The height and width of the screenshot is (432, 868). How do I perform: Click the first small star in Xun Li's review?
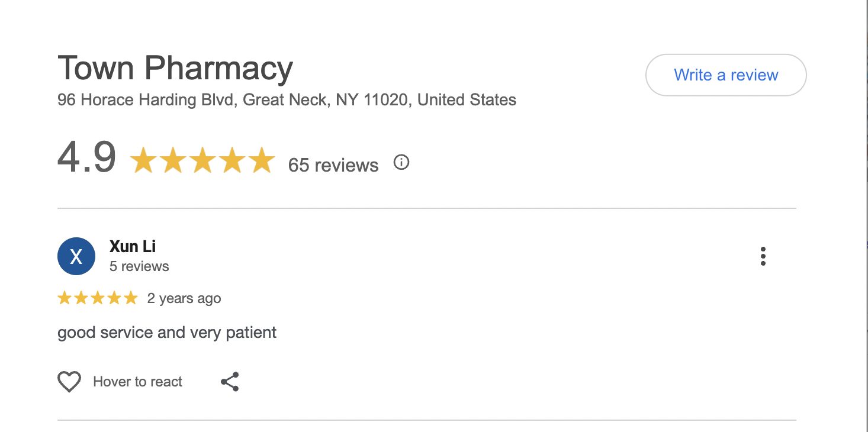(x=64, y=298)
